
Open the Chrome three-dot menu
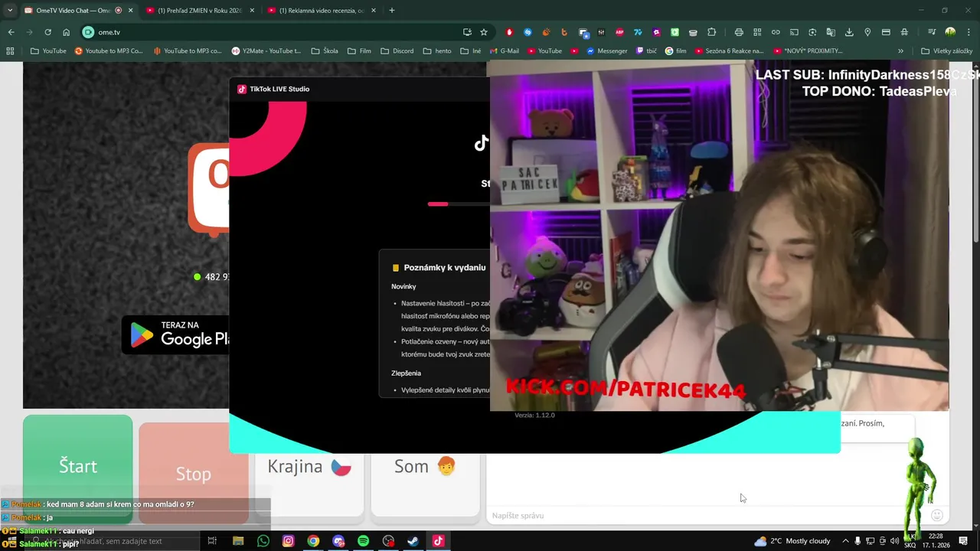click(969, 32)
